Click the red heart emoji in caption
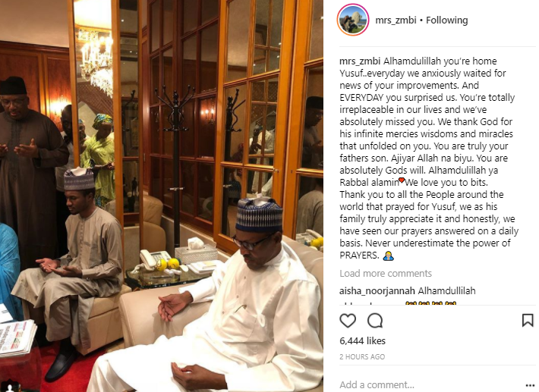Viewport: 539px width, 392px height. pyautogui.click(x=401, y=180)
